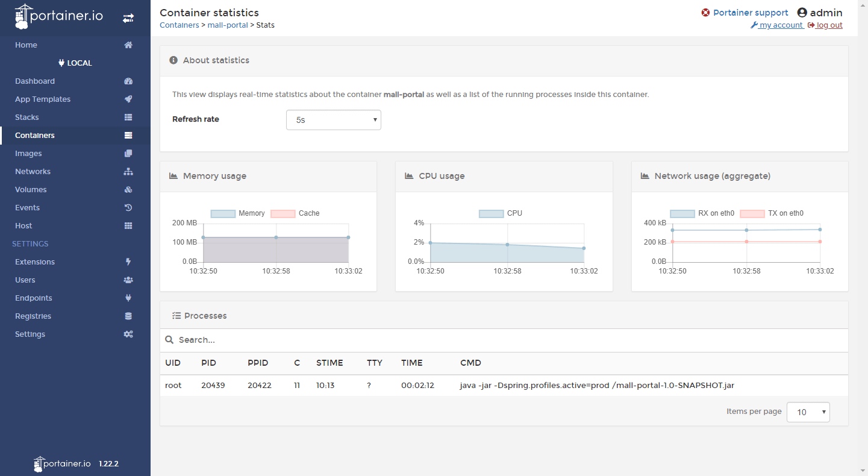Click the Registries database icon
This screenshot has width=868, height=476.
(x=128, y=316)
